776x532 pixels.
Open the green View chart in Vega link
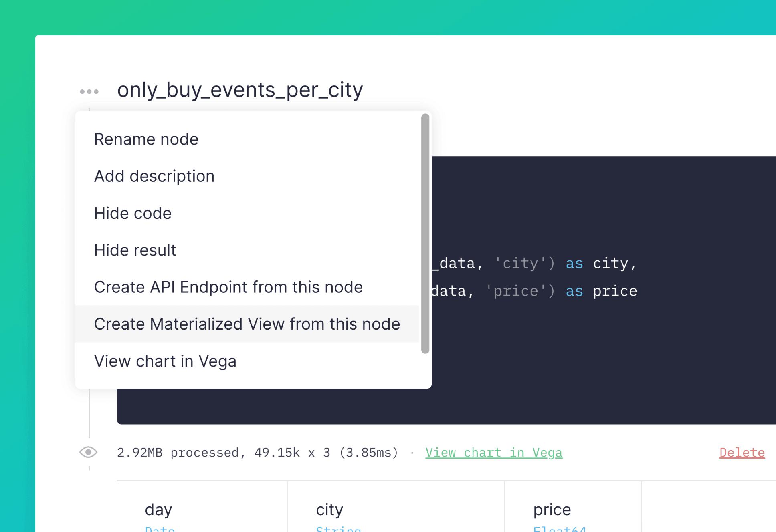point(494,453)
